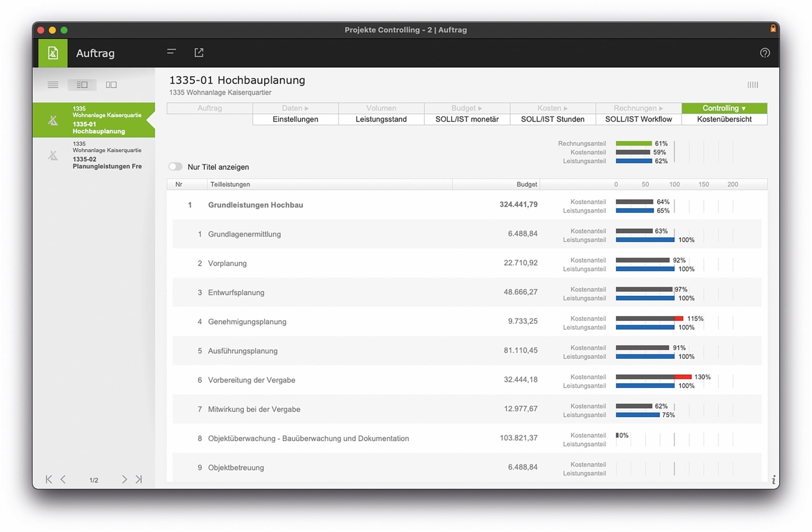Go to next page with the right arrow
The image size is (812, 532).
[x=125, y=479]
